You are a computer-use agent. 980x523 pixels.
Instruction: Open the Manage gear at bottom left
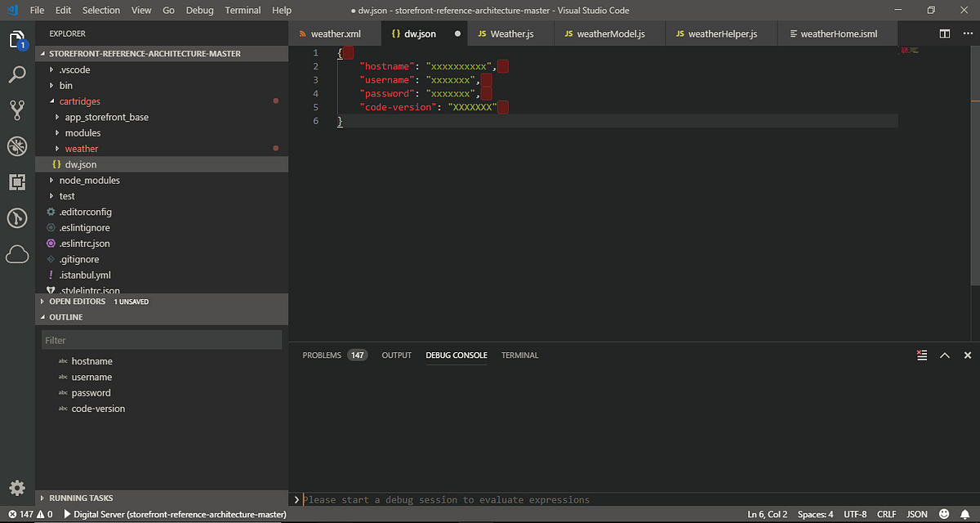point(17,488)
